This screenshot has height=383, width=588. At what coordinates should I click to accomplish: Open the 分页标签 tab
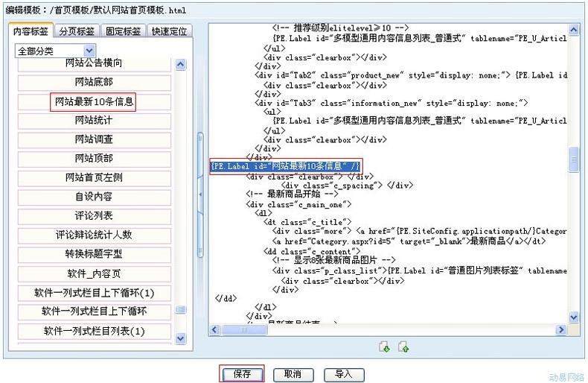[x=77, y=31]
